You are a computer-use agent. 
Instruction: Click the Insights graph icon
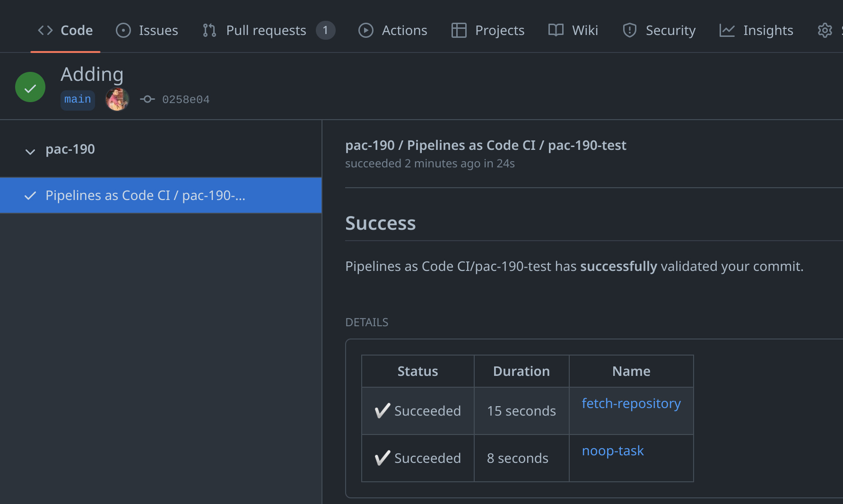coord(727,30)
